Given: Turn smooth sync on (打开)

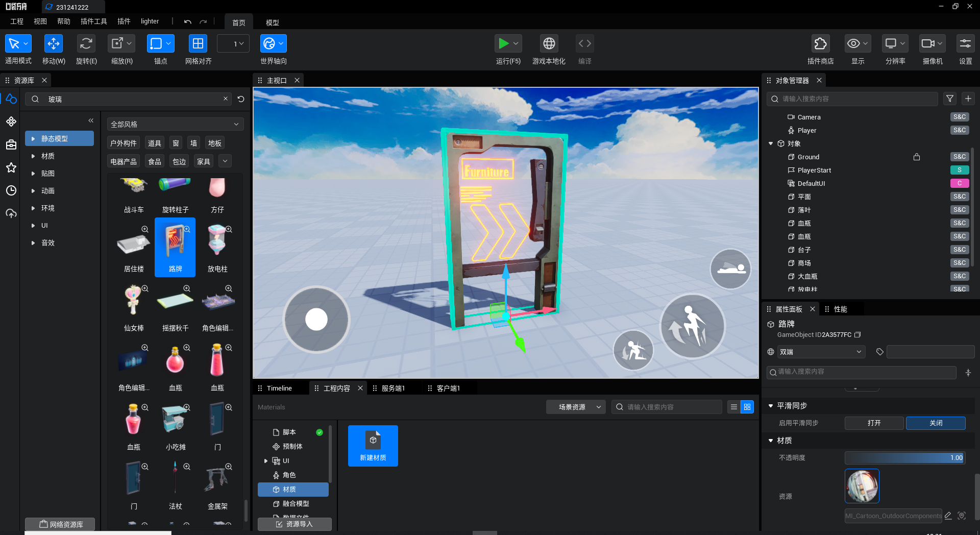Looking at the screenshot, I should click(x=874, y=423).
